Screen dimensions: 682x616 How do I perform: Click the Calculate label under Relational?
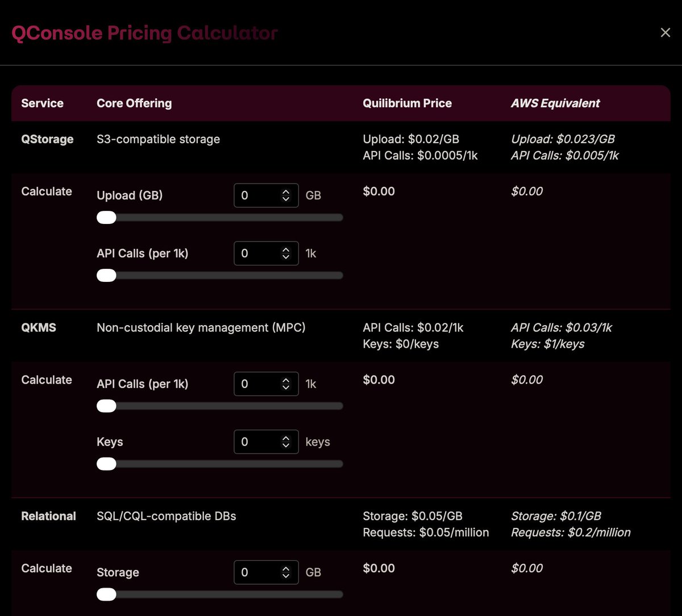tap(47, 568)
